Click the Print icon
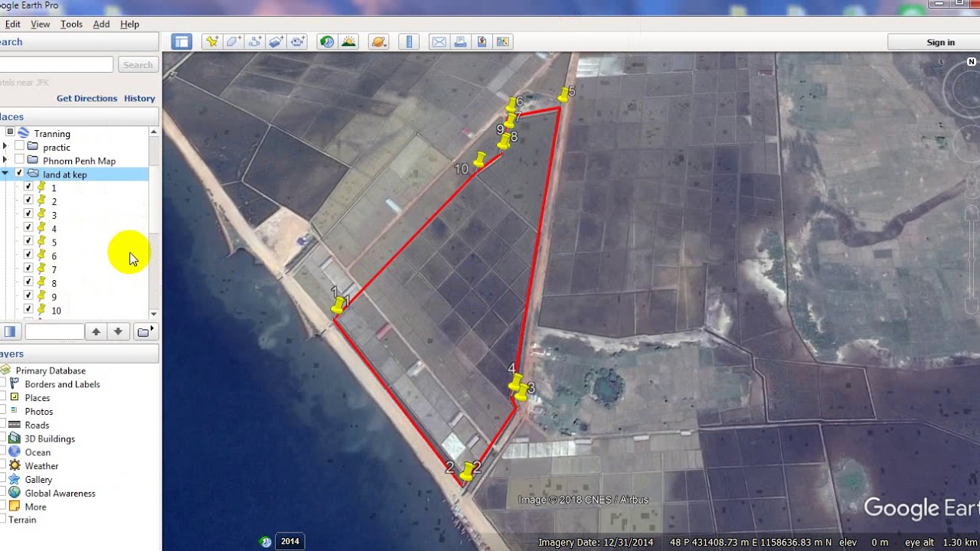This screenshot has width=980, height=551. [x=460, y=42]
